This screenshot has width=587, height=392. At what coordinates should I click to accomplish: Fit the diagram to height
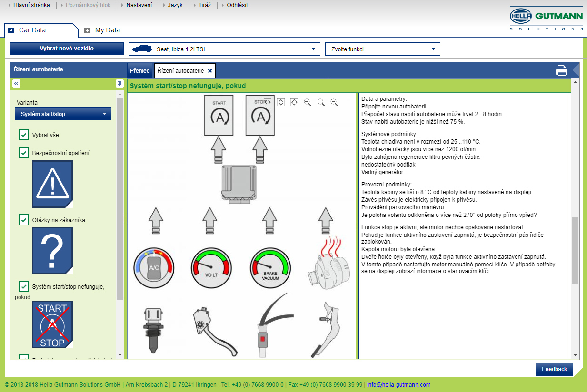coord(281,102)
